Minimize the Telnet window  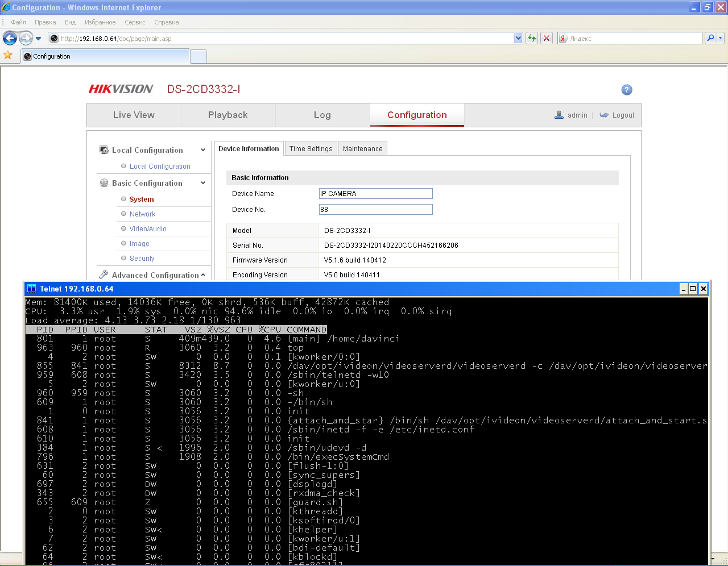pos(684,289)
